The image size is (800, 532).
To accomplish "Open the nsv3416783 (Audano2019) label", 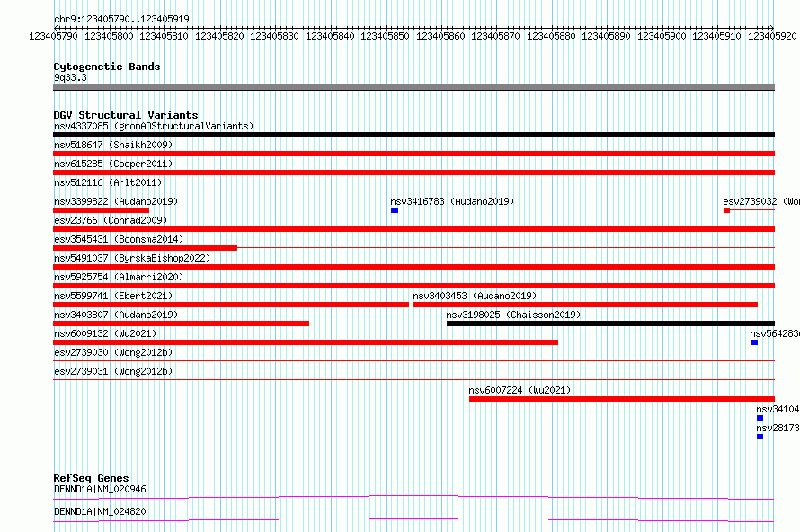I will 452,201.
